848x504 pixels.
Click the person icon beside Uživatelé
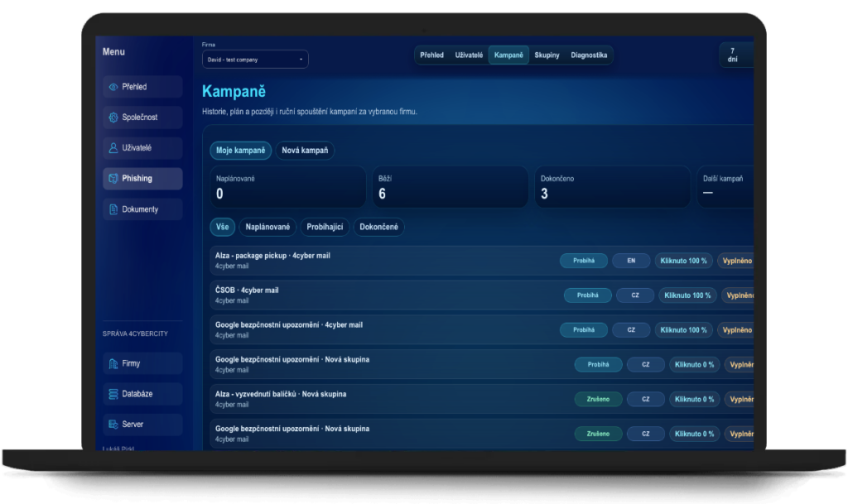point(113,147)
